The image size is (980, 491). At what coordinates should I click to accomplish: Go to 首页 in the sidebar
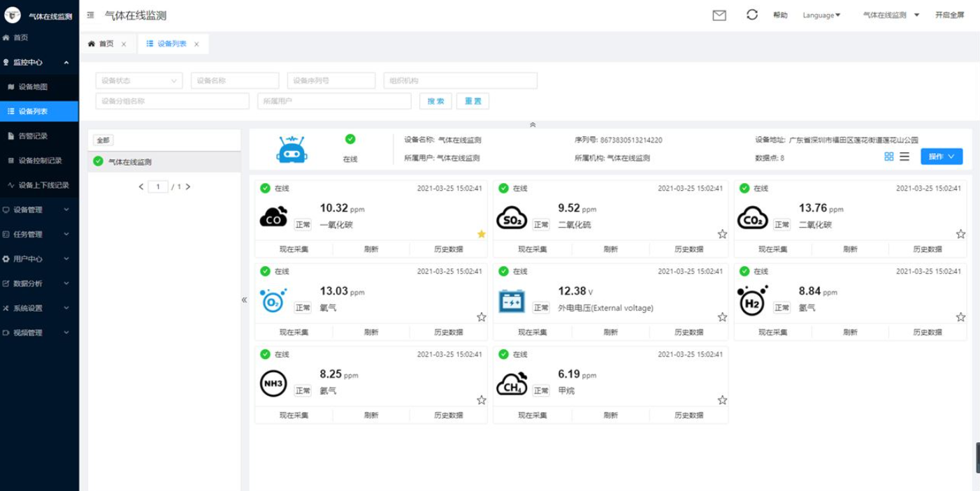[39, 37]
